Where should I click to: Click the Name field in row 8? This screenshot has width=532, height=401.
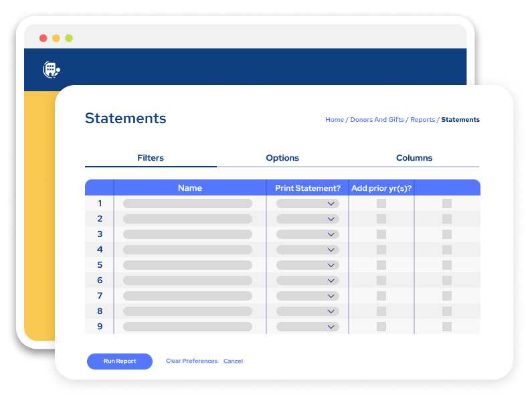(187, 311)
